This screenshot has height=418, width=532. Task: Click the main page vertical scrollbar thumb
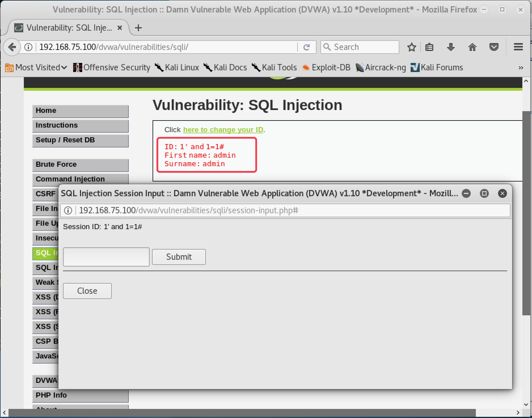point(527,213)
